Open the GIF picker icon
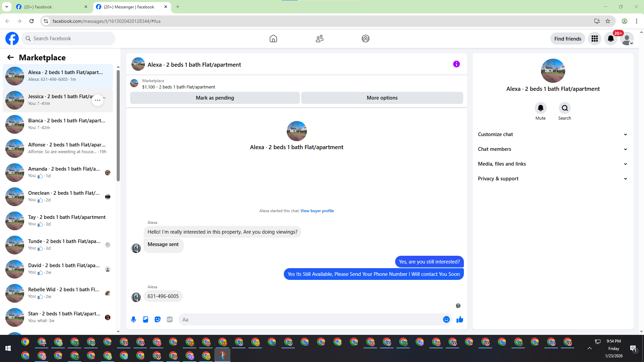The image size is (644, 362). pyautogui.click(x=170, y=319)
